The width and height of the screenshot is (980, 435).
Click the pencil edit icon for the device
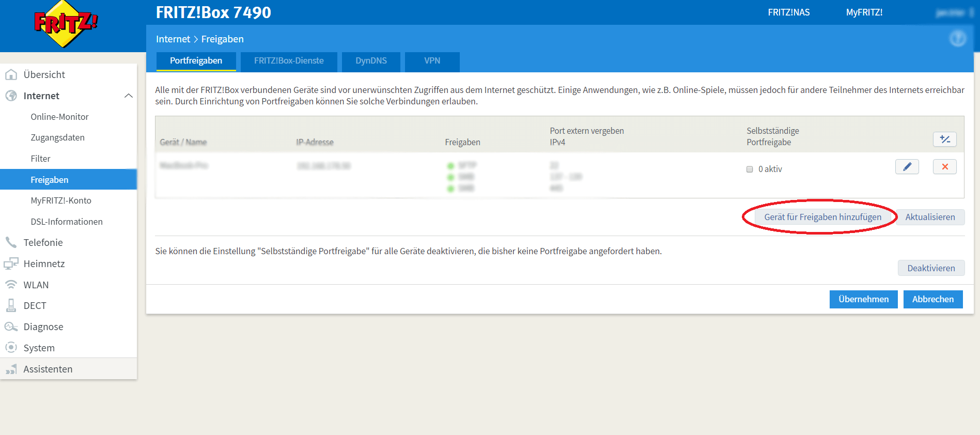(x=907, y=167)
